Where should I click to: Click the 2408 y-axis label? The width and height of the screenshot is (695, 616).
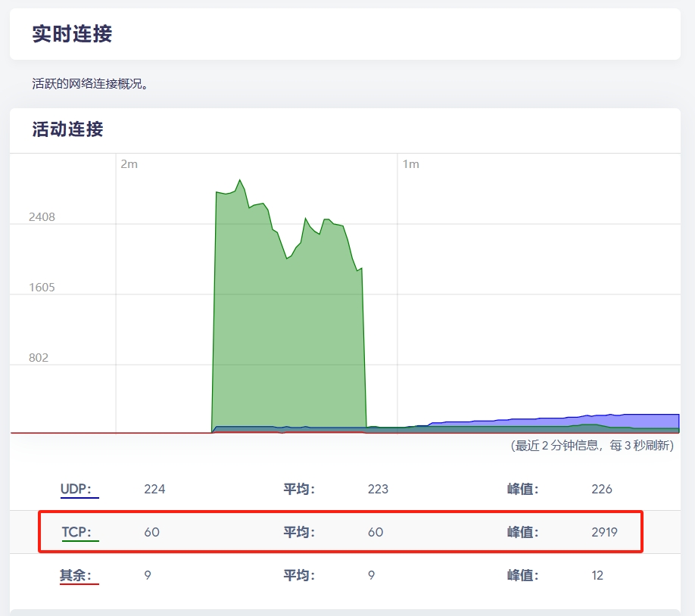point(42,216)
